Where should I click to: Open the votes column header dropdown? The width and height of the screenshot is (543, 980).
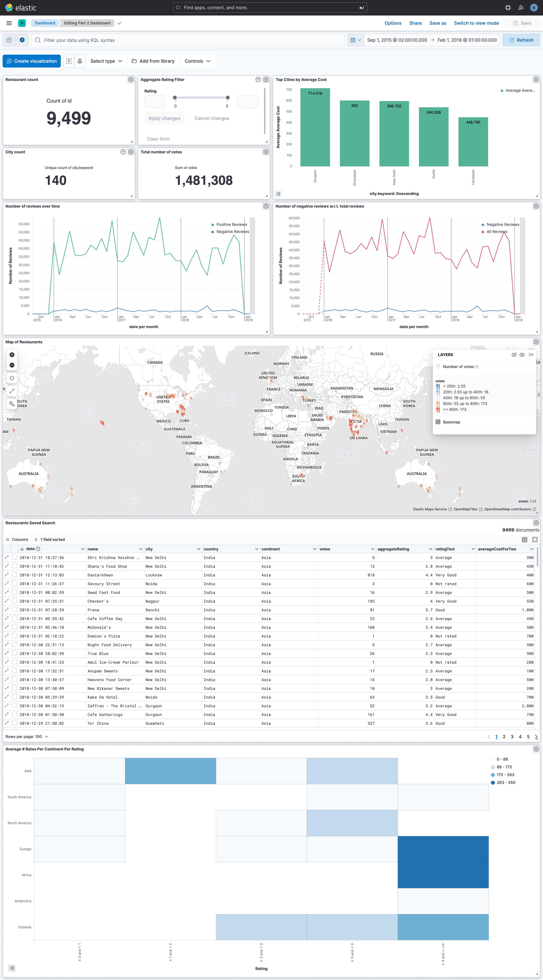coord(373,549)
